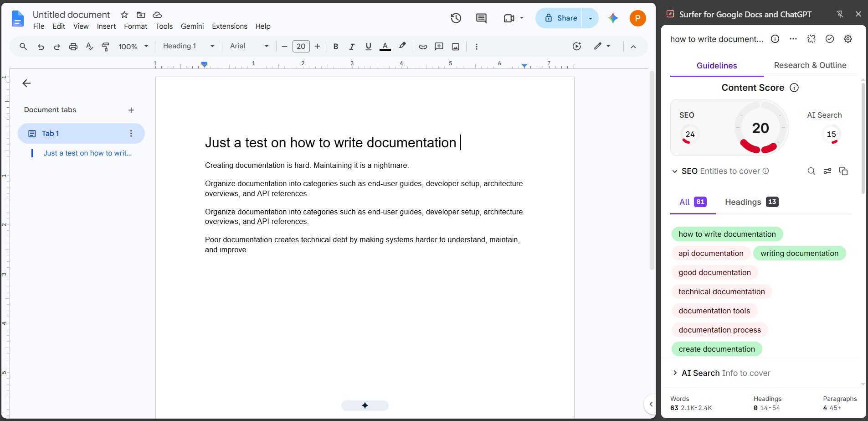Toggle underline formatting
868x421 pixels.
tap(369, 47)
